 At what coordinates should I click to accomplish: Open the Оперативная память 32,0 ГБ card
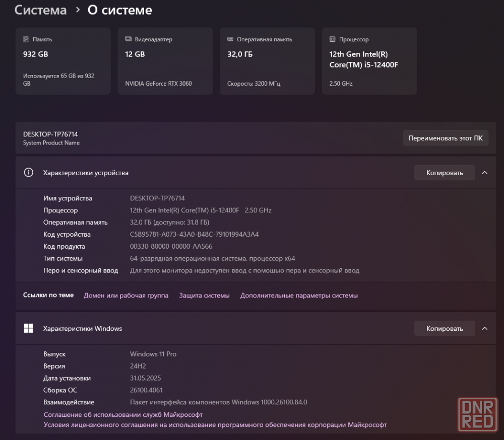(x=267, y=61)
